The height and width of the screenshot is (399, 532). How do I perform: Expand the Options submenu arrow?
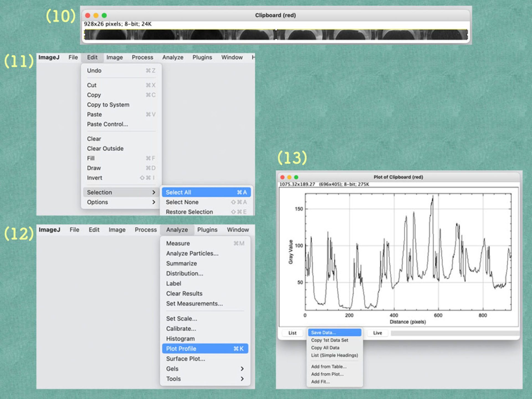point(154,202)
